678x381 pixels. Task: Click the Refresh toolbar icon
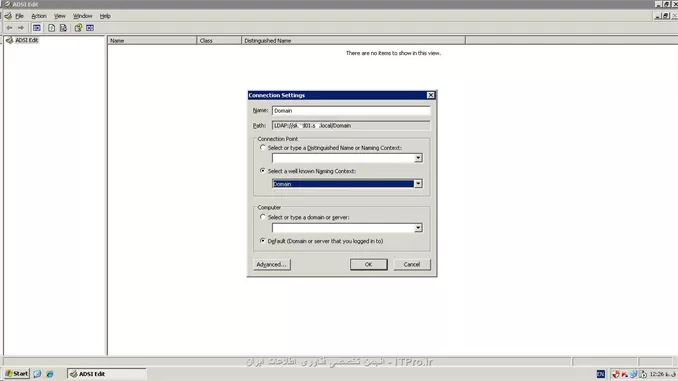point(51,28)
